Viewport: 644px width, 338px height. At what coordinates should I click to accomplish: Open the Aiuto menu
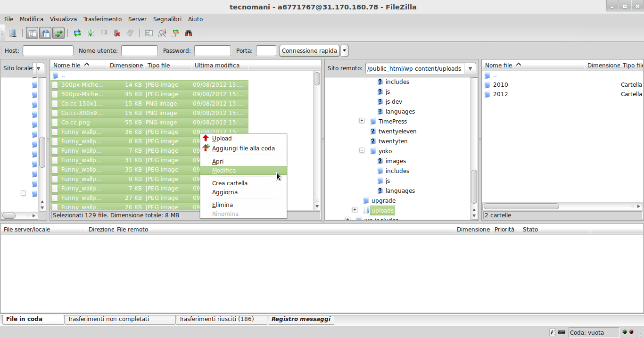195,19
